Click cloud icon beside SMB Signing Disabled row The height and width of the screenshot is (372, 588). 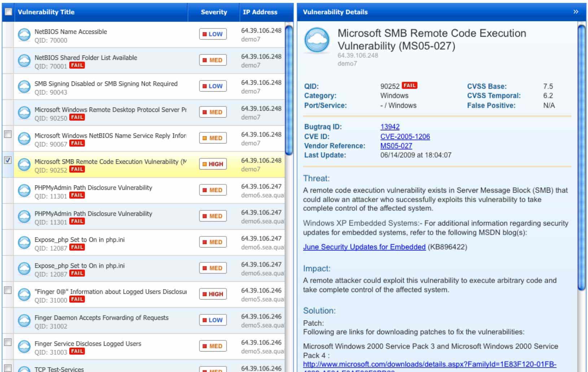point(24,87)
